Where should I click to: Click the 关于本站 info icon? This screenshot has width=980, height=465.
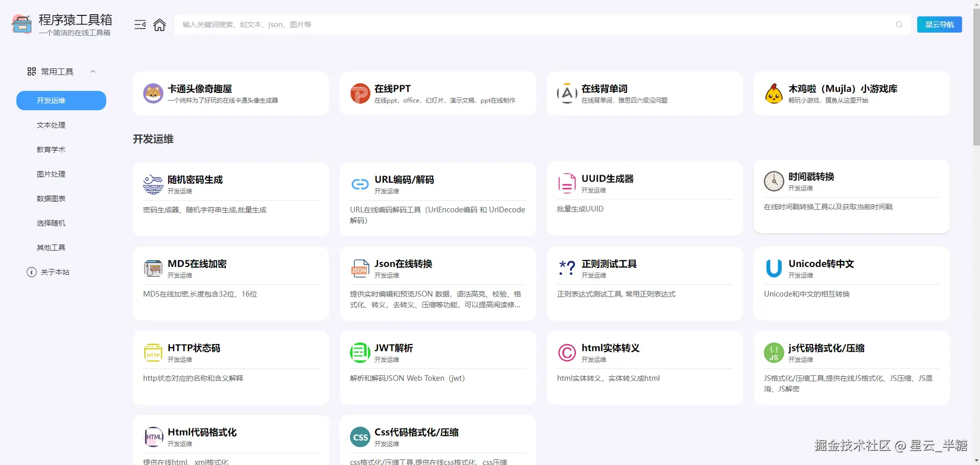32,272
